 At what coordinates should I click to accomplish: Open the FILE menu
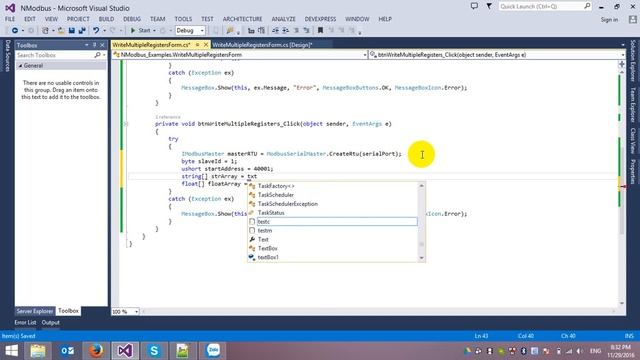click(x=10, y=19)
